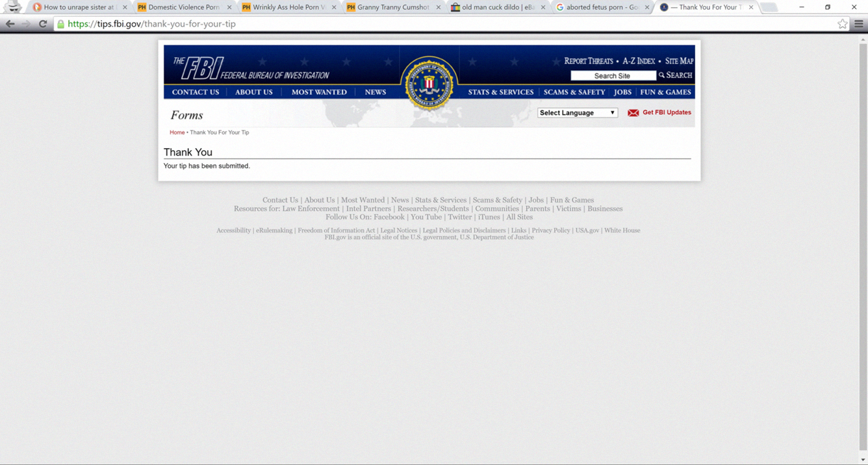Click the FBI logo wordmark
This screenshot has height=465, width=868.
click(x=250, y=68)
